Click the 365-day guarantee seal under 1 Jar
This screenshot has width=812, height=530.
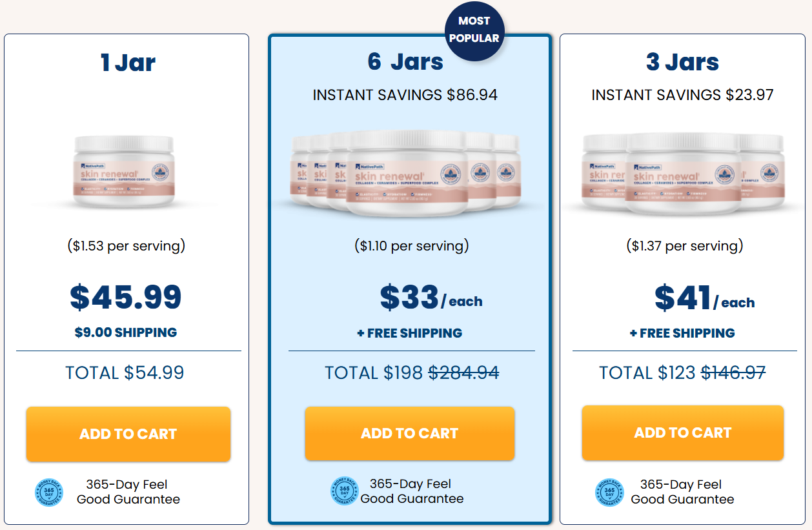pos(49,492)
